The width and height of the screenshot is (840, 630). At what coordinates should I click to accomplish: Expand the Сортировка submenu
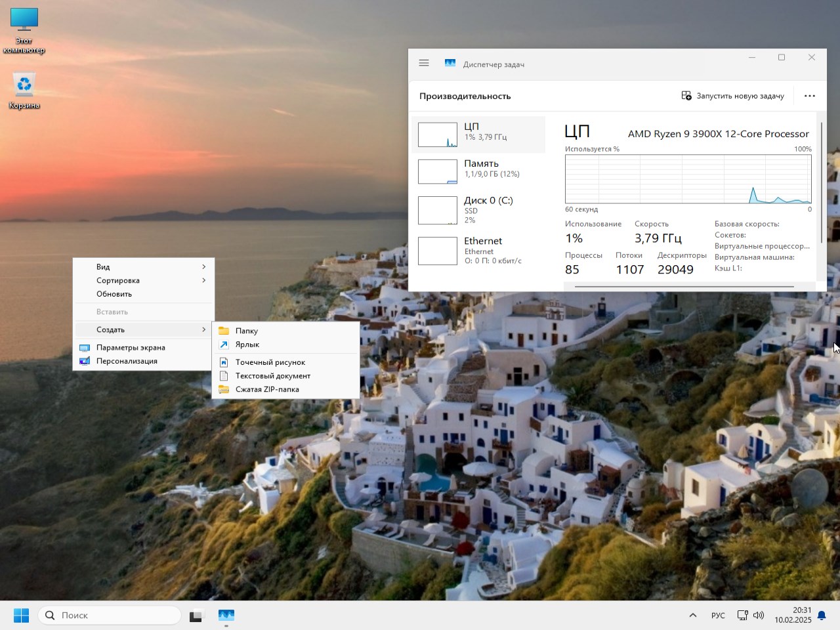(x=145, y=280)
